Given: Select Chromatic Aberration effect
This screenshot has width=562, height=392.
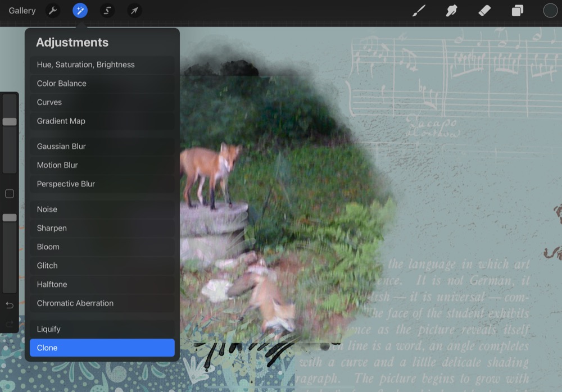Looking at the screenshot, I should 102,303.
